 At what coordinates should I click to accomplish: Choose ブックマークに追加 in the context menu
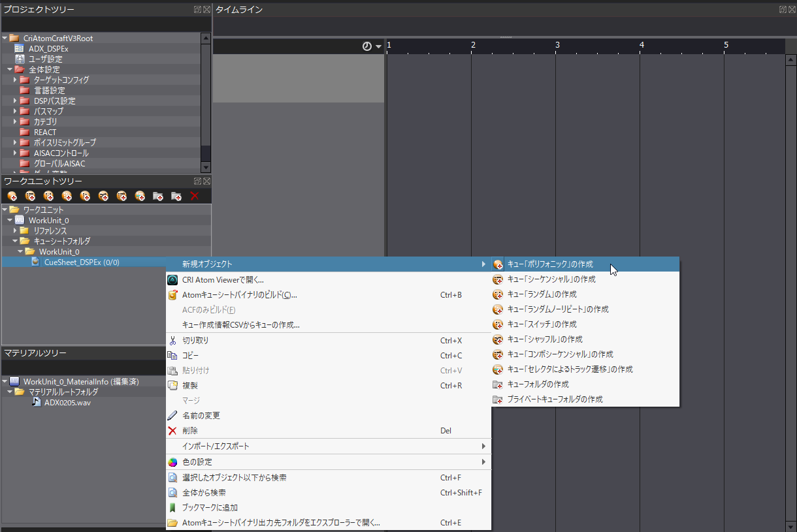click(x=328, y=507)
